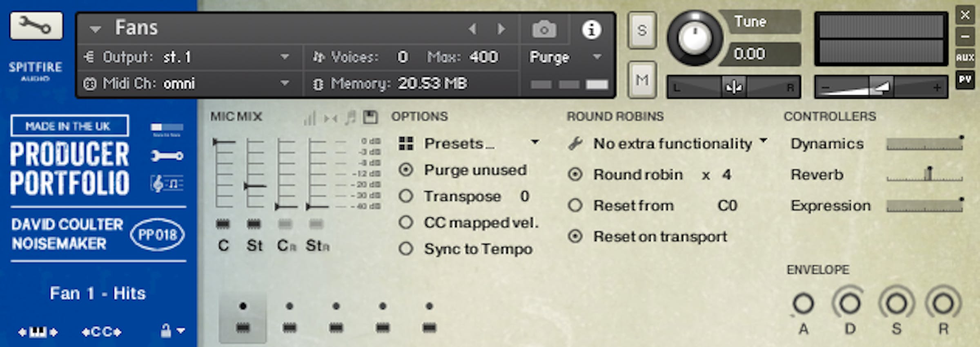
Task: Open the articulation lock dropdown
Action: pos(172,331)
